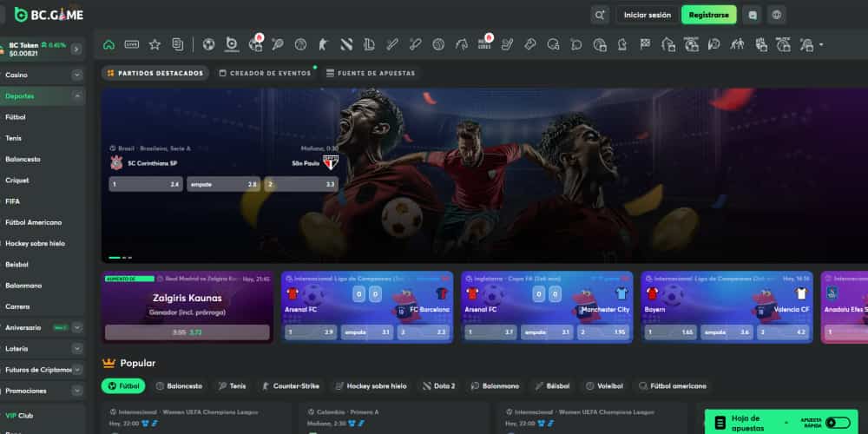Click Iniciar sesión button
This screenshot has width=868, height=434.
coord(648,15)
